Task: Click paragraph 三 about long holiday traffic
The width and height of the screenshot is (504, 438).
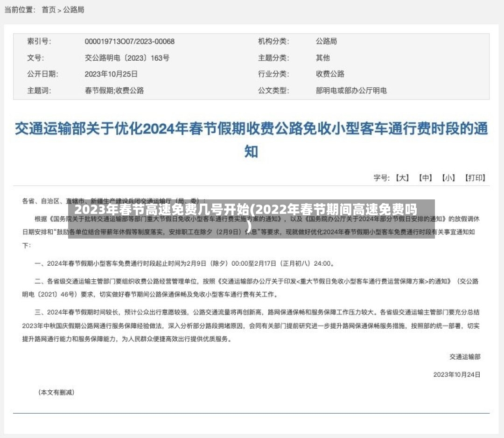Action: coord(251,325)
